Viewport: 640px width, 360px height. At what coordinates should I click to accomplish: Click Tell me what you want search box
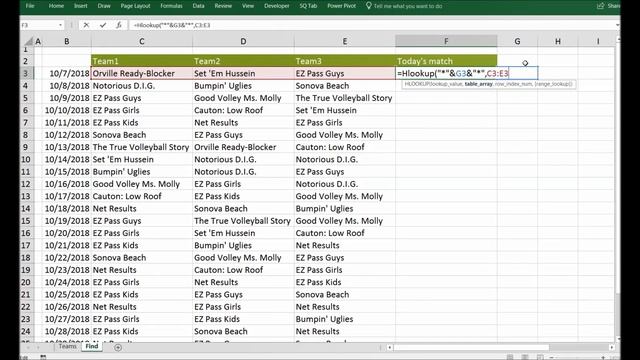coord(408,6)
